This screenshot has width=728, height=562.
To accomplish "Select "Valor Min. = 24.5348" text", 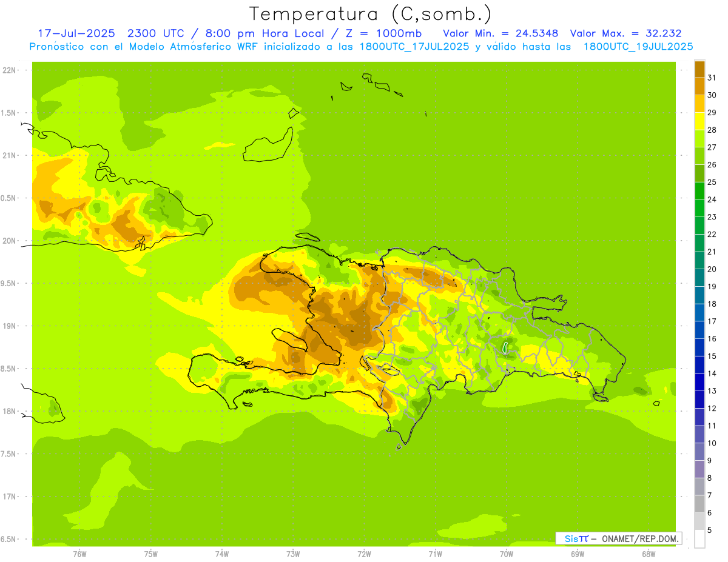I will (x=500, y=33).
